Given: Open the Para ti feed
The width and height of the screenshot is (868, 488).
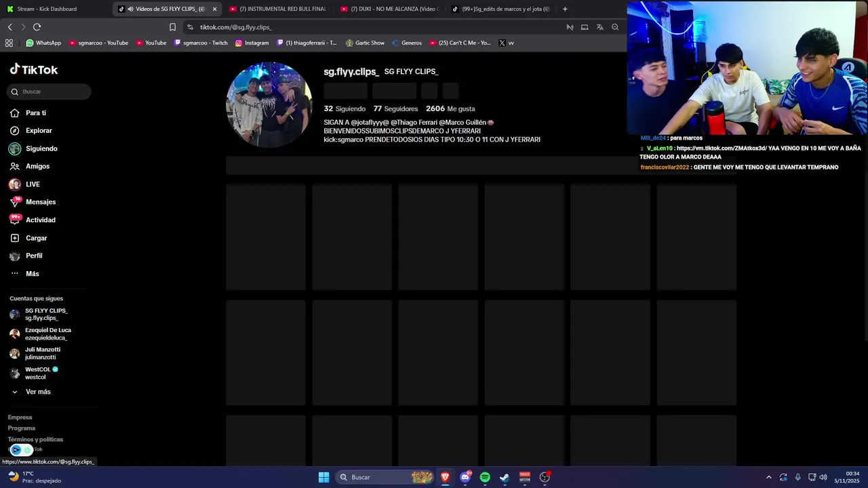Looking at the screenshot, I should (36, 113).
